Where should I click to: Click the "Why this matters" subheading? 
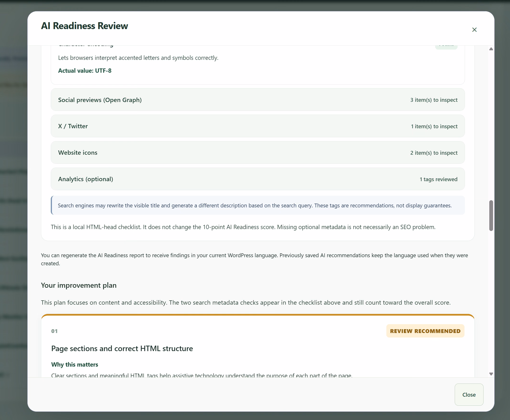75,364
